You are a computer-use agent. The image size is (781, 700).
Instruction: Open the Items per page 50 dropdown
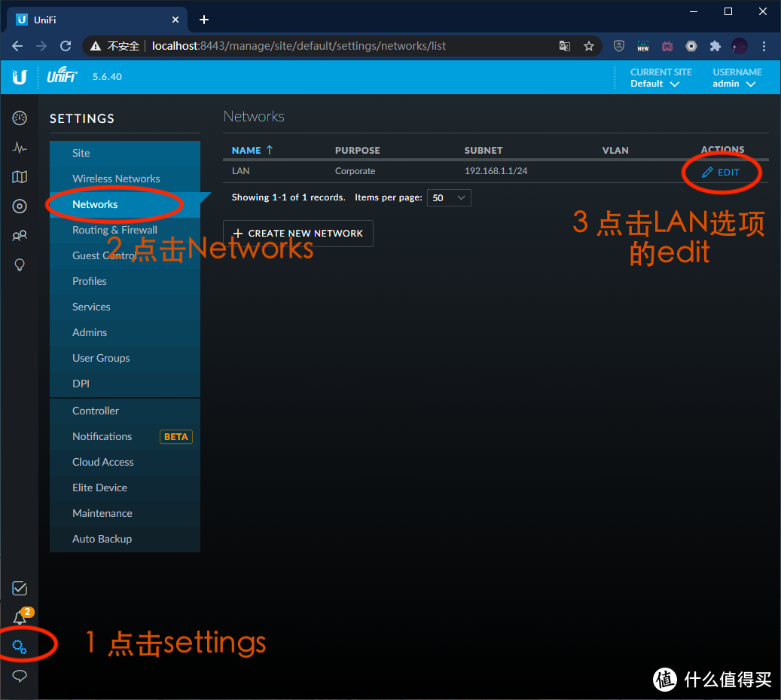(x=449, y=198)
